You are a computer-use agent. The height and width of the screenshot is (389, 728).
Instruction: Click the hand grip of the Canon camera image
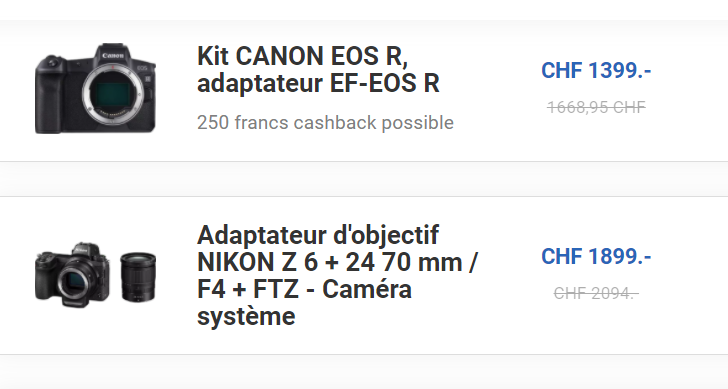(x=49, y=95)
